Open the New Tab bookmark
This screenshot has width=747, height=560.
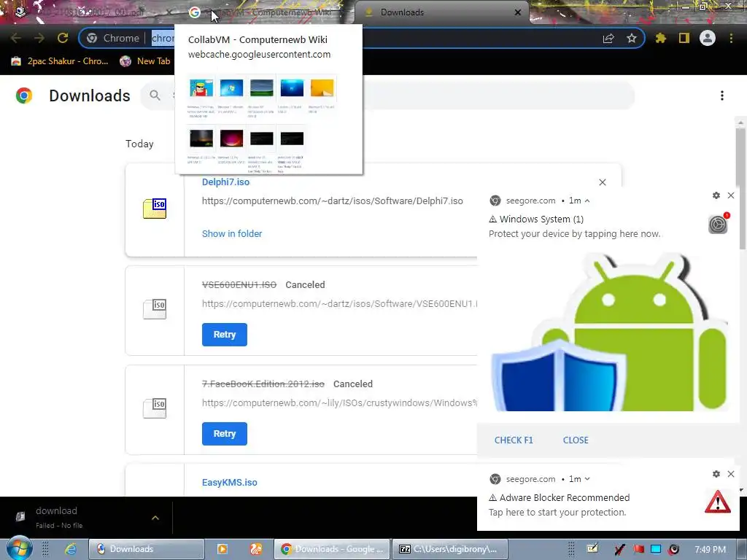(x=145, y=61)
